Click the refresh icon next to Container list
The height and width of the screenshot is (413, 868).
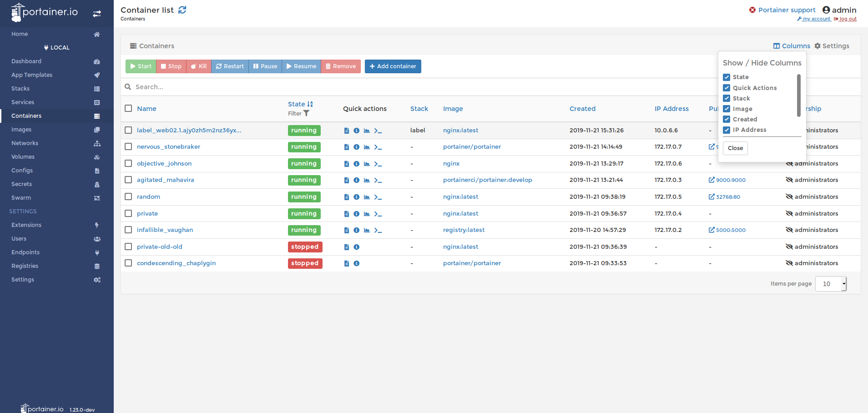[182, 10]
